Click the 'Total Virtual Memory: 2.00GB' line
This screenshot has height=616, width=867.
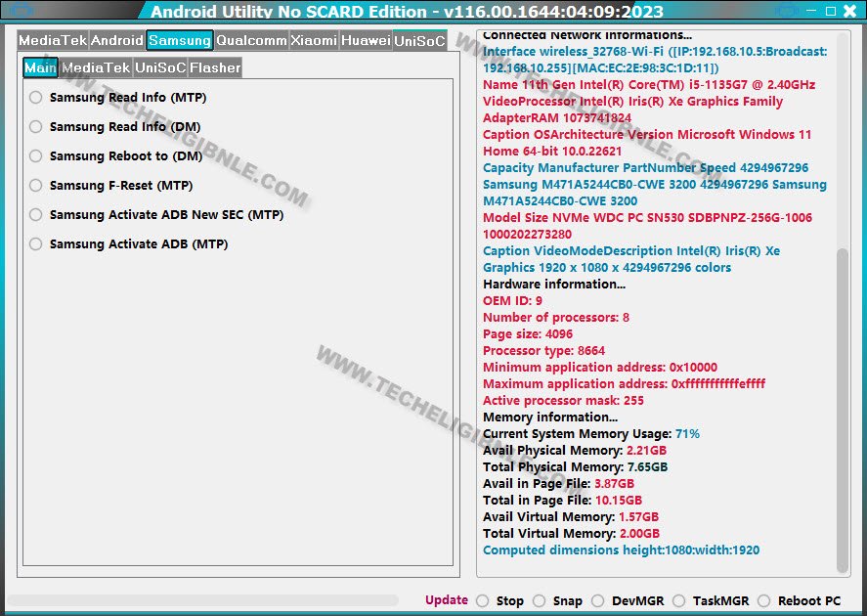pos(571,534)
